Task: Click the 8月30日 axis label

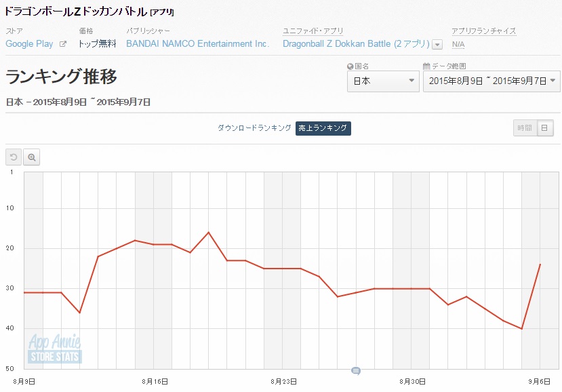Action: [x=412, y=382]
